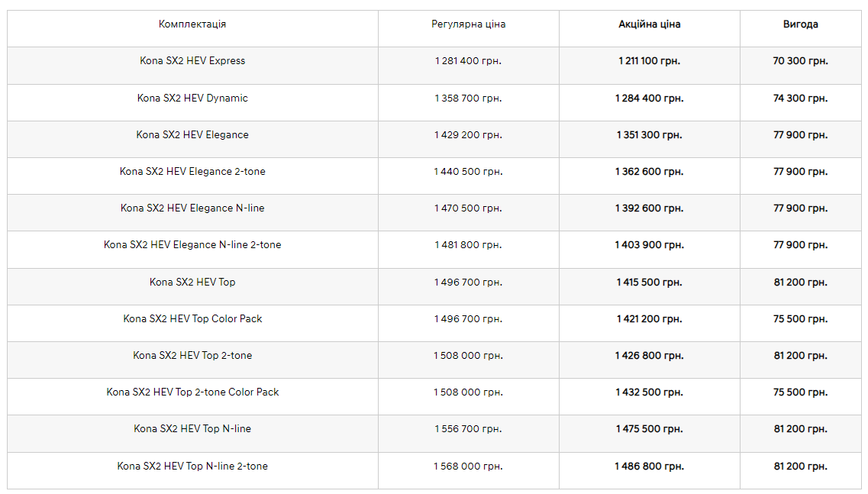Click the Акційна ціна column header
Viewport: 868px width, 494px height.
point(649,24)
